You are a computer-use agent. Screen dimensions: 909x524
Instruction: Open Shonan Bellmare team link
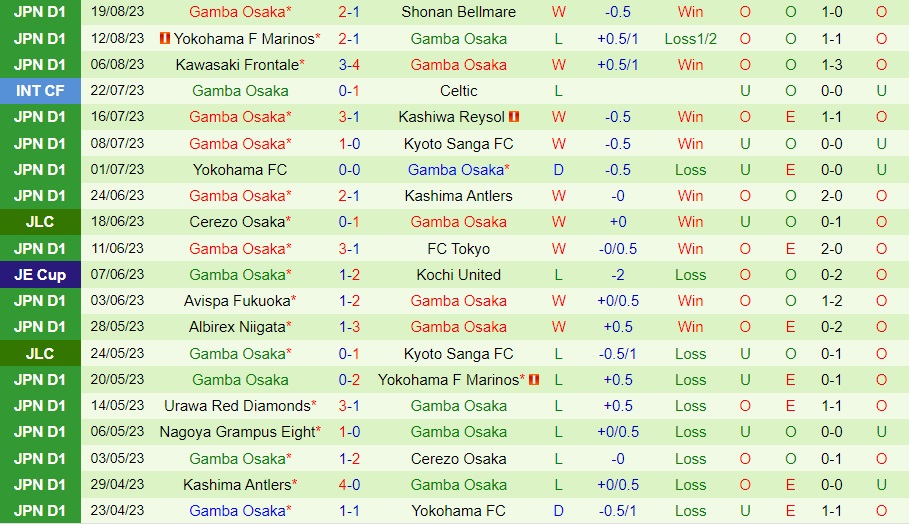tap(458, 12)
